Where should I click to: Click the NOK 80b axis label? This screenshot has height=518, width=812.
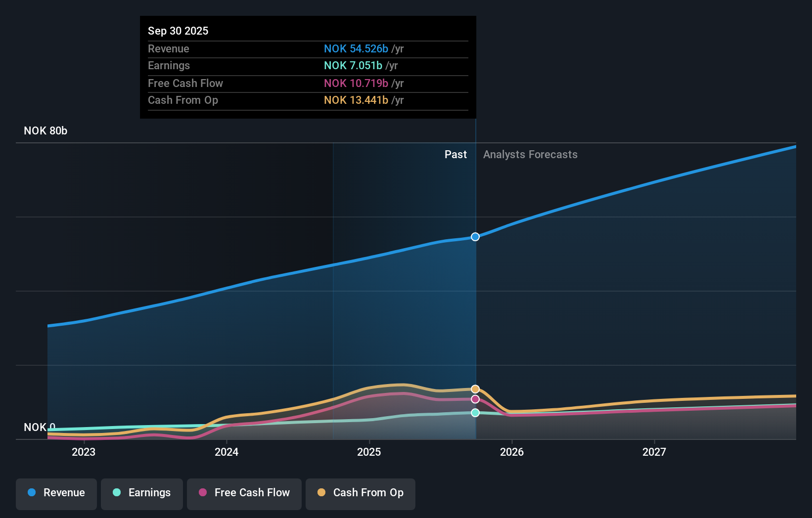(x=45, y=130)
